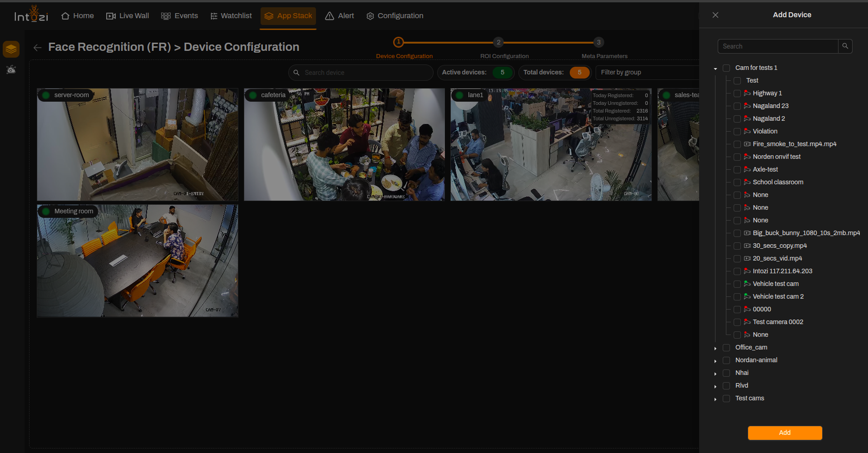Go to the Watchlist tab
868x453 pixels.
[231, 16]
